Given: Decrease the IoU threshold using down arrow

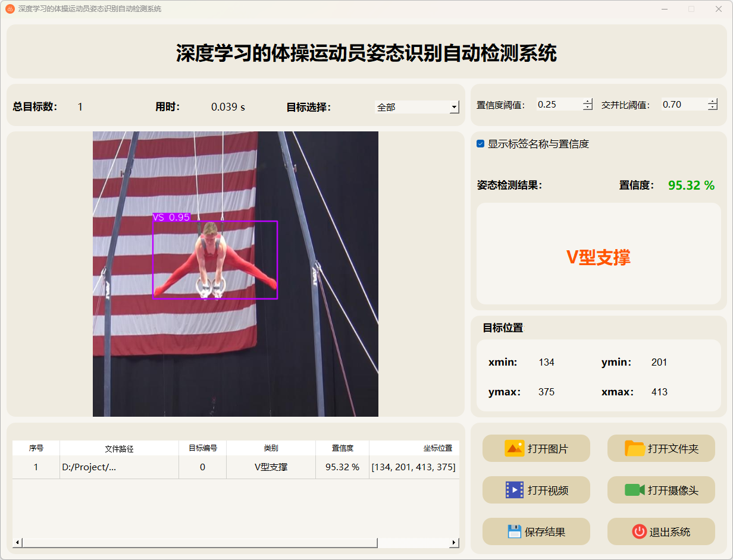Looking at the screenshot, I should point(713,108).
